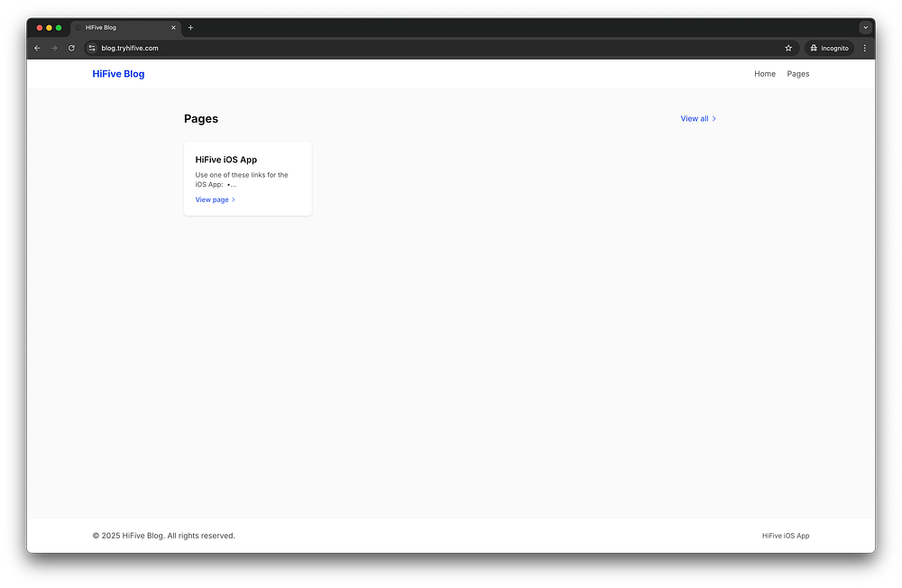The image size is (902, 588).
Task: Minimize the window with the yellow button
Action: 49,28
